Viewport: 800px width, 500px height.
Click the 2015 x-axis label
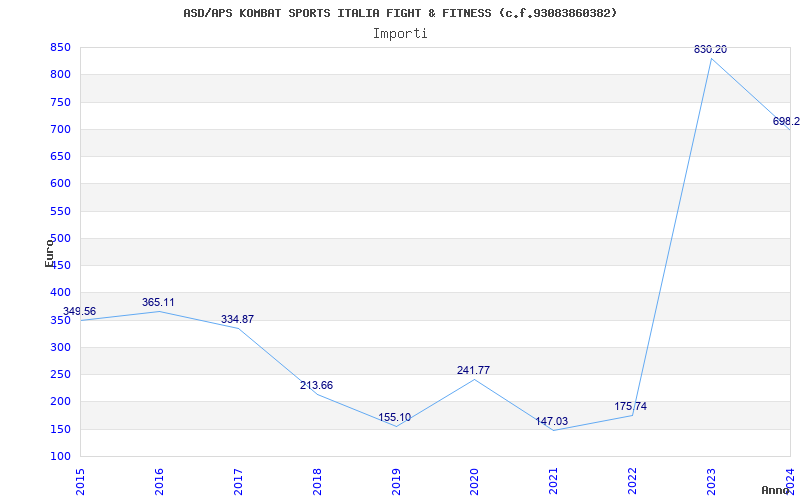[80, 482]
